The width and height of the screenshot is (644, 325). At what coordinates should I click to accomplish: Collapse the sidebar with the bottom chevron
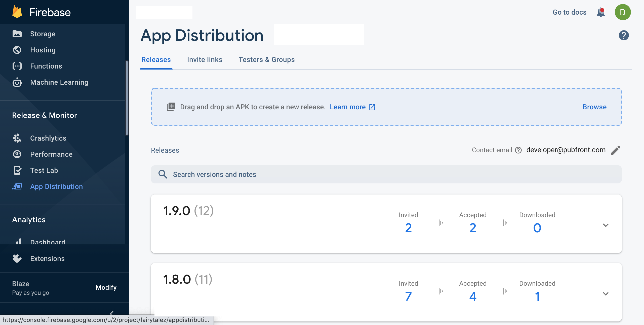click(112, 313)
